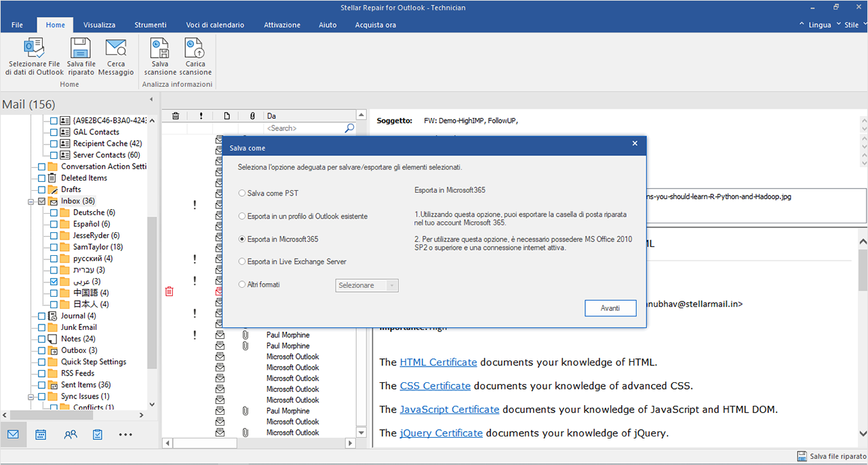Sort by deleted trash column header
The height and width of the screenshot is (465, 868).
pyautogui.click(x=175, y=116)
